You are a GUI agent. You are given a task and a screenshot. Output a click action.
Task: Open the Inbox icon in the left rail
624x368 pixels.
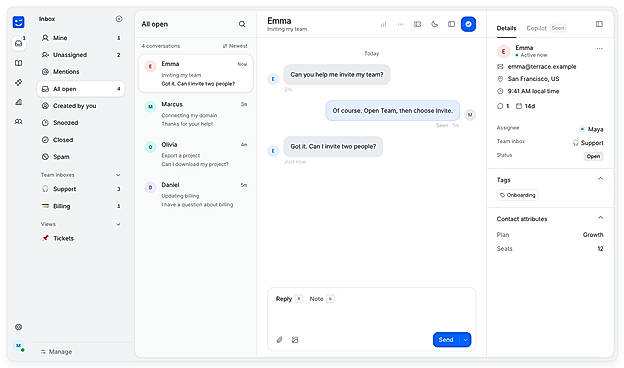(x=18, y=43)
